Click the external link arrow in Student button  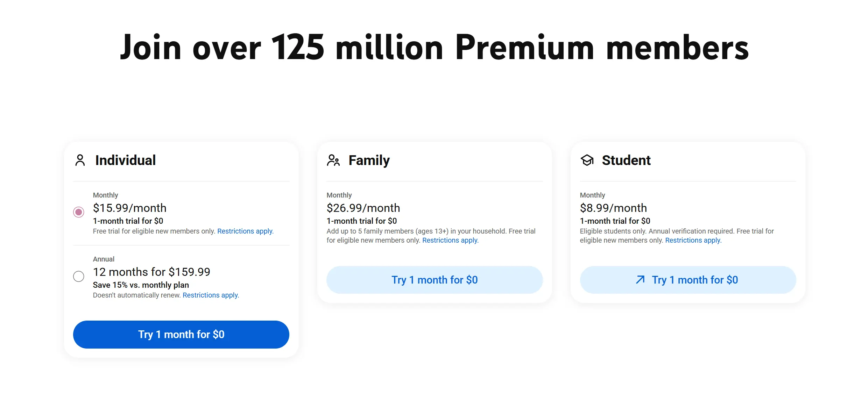coord(640,280)
